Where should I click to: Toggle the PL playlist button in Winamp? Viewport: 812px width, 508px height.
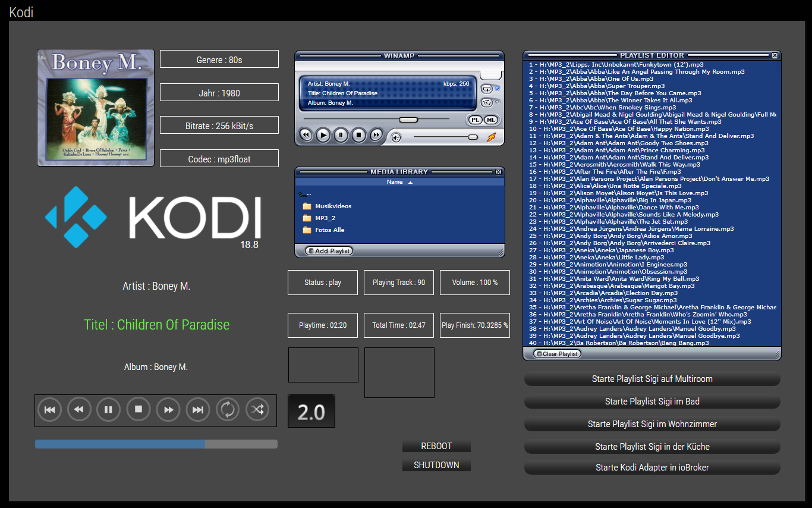point(475,120)
